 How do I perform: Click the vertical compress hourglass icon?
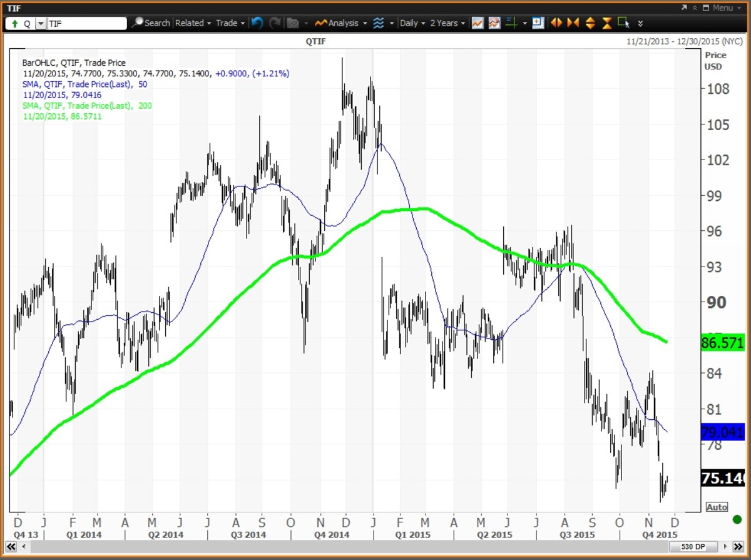[606, 23]
